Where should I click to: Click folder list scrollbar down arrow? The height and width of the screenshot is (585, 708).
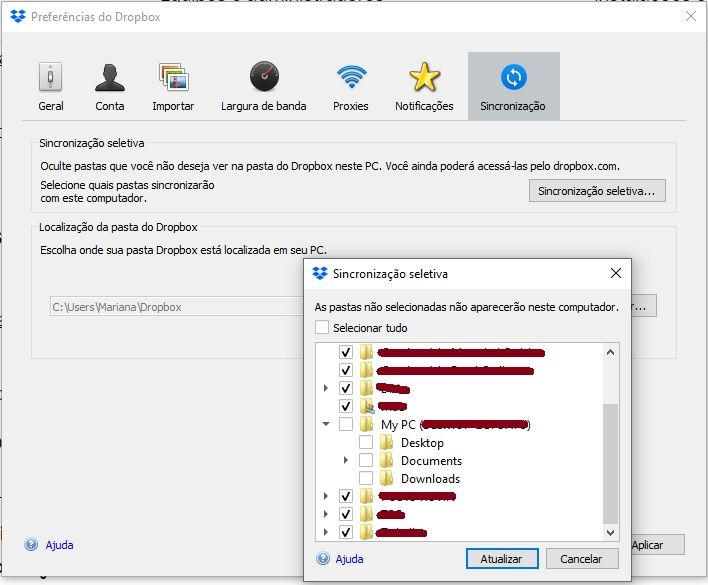pos(610,533)
